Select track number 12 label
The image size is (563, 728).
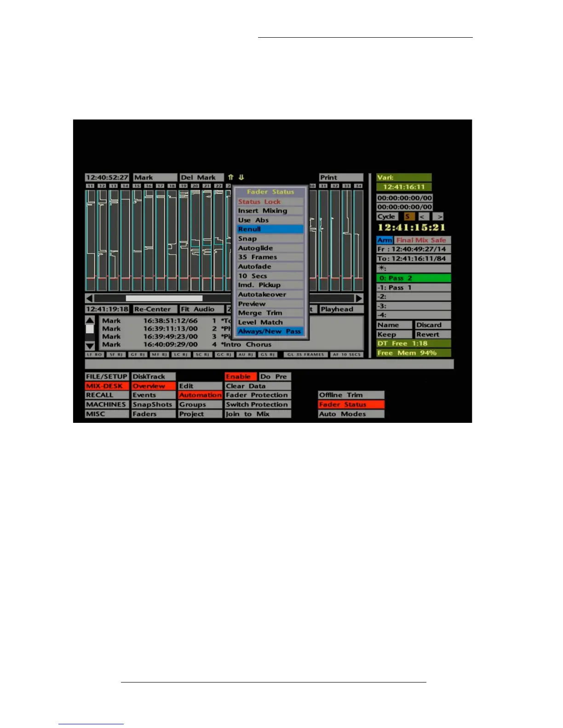click(102, 186)
